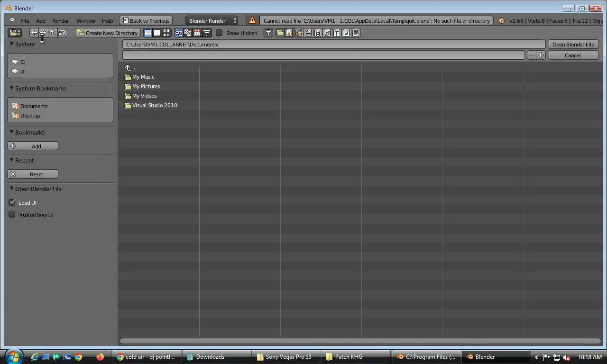Collapse the Recent panel
The height and width of the screenshot is (364, 607).
(12, 160)
